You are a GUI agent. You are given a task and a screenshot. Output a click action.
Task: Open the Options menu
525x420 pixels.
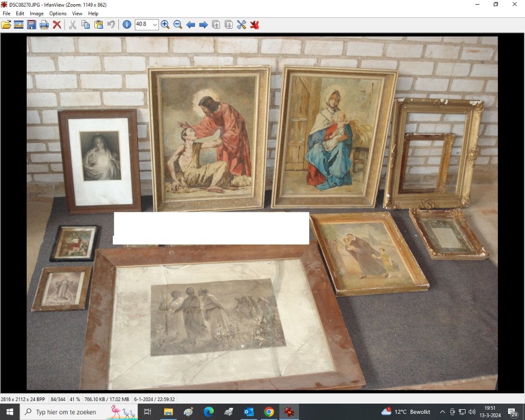(57, 13)
